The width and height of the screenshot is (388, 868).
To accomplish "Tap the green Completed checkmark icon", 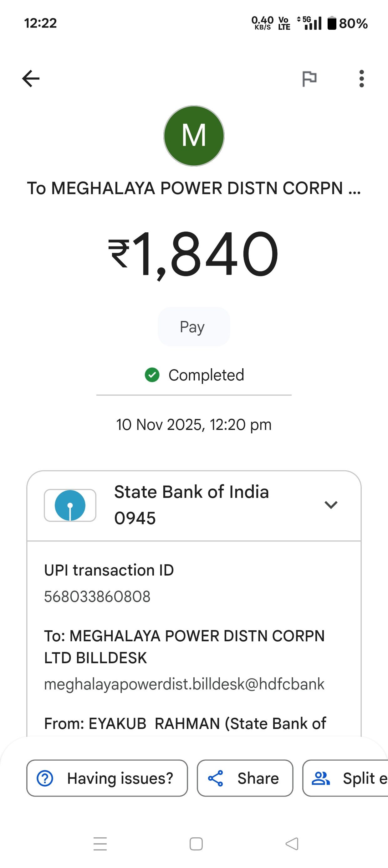I will 152,375.
